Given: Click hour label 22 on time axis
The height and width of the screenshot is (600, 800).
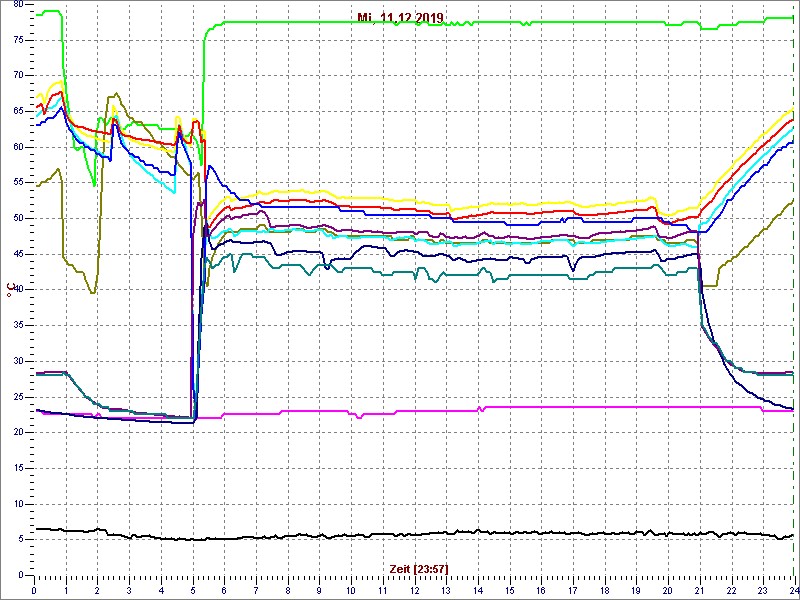Looking at the screenshot, I should click(x=731, y=589).
